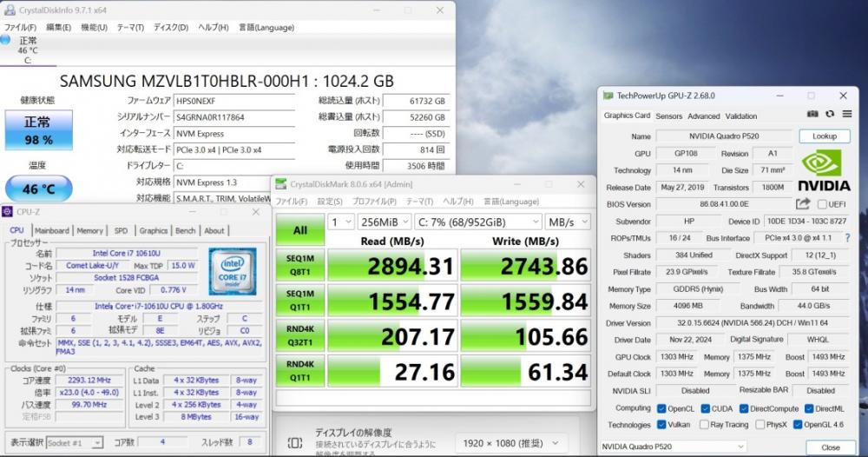The height and width of the screenshot is (457, 868).
Task: Open プロファイル(P) menu in CrystalDiskMark
Action: 374,202
